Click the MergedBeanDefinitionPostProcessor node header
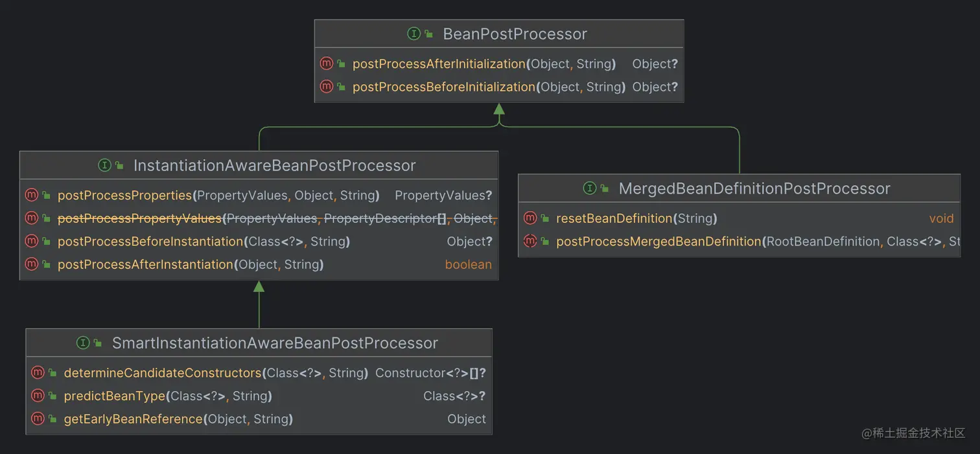This screenshot has width=980, height=454. pyautogui.click(x=754, y=188)
